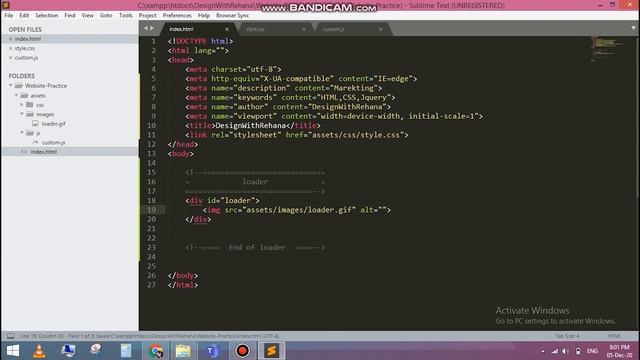
Task: Click the index.html code file icon
Action: 24,152
